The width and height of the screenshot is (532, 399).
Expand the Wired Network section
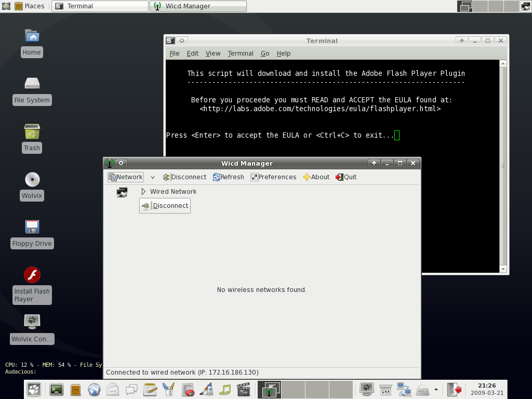pos(143,192)
